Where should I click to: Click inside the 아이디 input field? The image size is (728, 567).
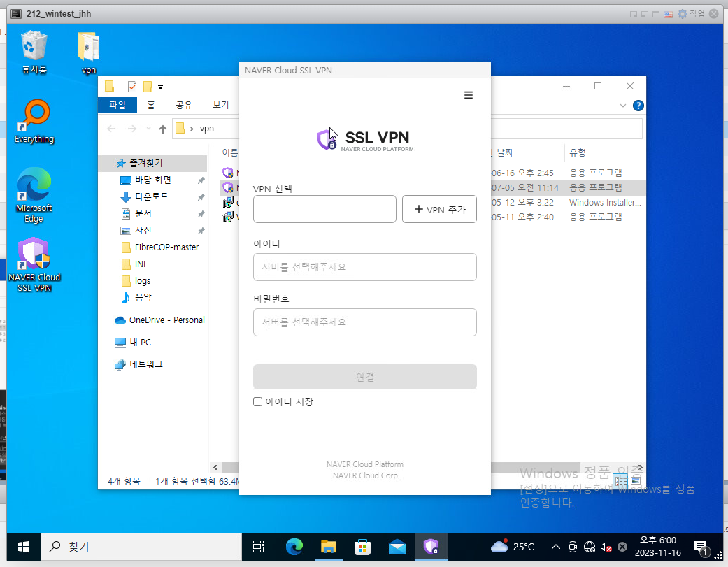[x=364, y=267]
